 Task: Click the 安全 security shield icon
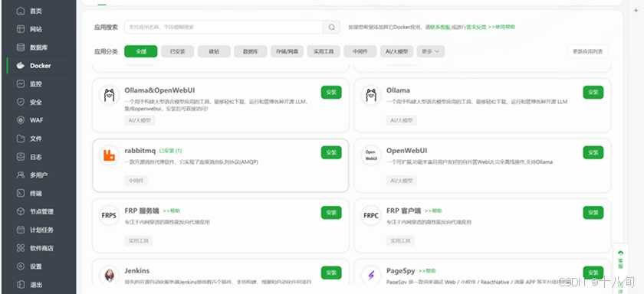(x=21, y=102)
